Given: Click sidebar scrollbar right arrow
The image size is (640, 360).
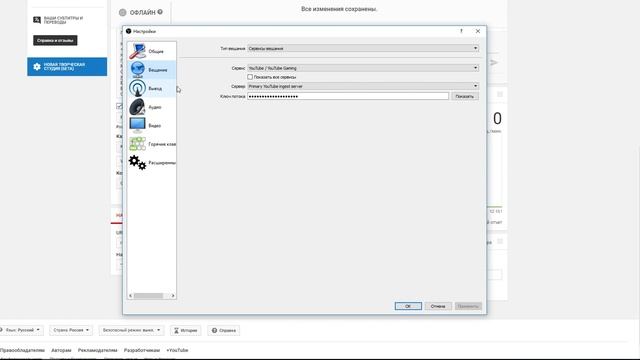Looking at the screenshot, I should click(173, 296).
